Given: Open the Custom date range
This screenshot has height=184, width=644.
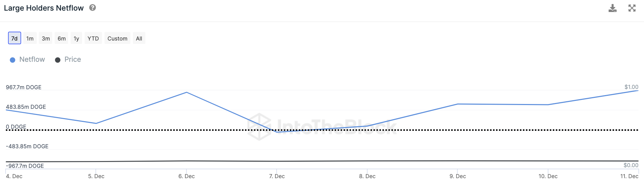Looking at the screenshot, I should (117, 38).
